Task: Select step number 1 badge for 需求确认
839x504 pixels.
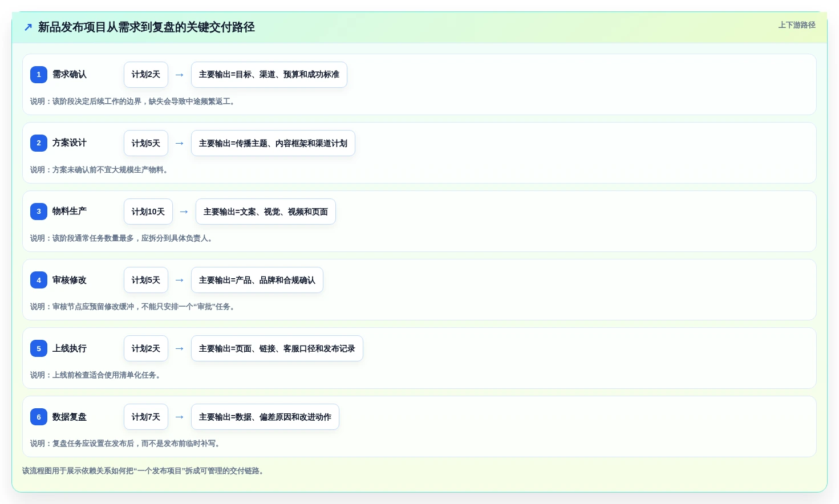Action: pyautogui.click(x=39, y=75)
